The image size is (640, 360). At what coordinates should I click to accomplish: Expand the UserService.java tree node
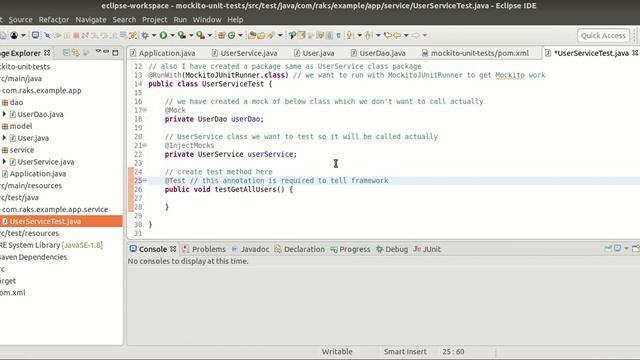[x=4, y=162]
